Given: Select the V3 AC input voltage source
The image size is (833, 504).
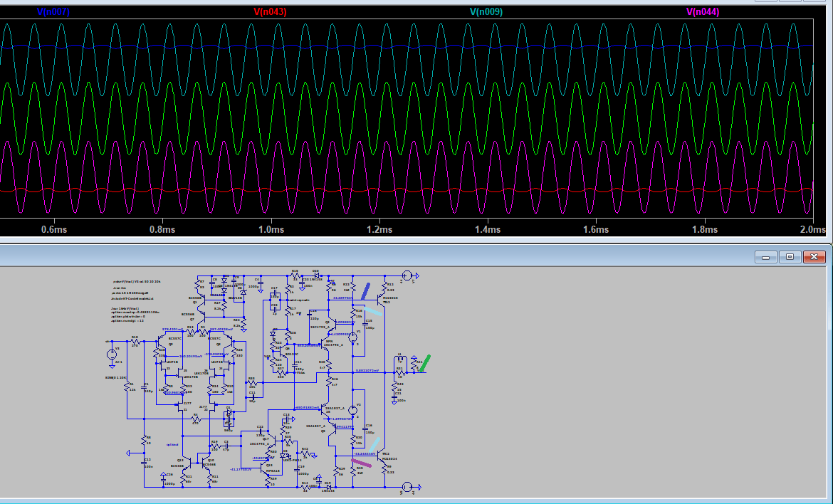Looking at the screenshot, I should (112, 355).
